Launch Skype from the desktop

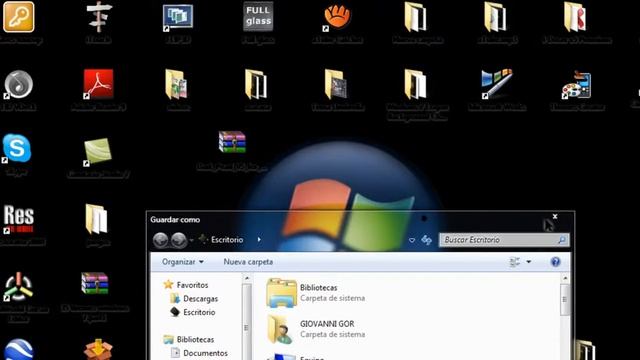click(17, 149)
